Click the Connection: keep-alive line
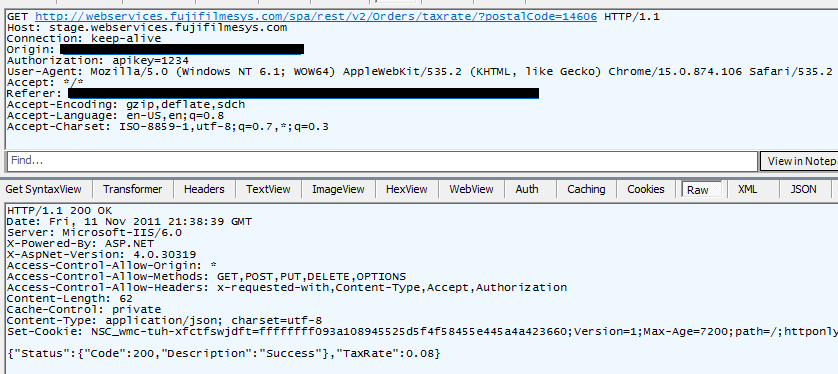Image resolution: width=838 pixels, height=374 pixels. [84, 38]
